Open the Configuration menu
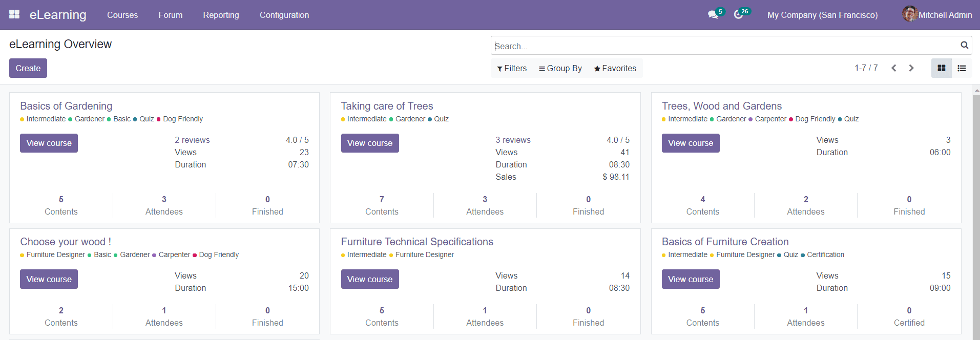The width and height of the screenshot is (980, 340). tap(284, 15)
